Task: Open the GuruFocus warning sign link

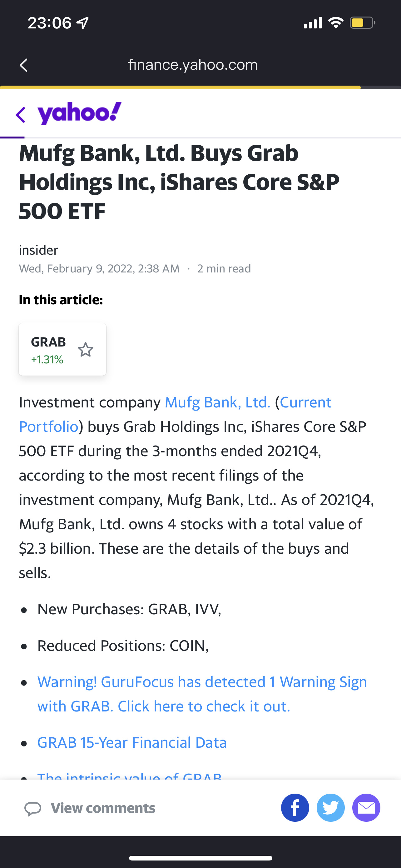Action: (x=202, y=694)
